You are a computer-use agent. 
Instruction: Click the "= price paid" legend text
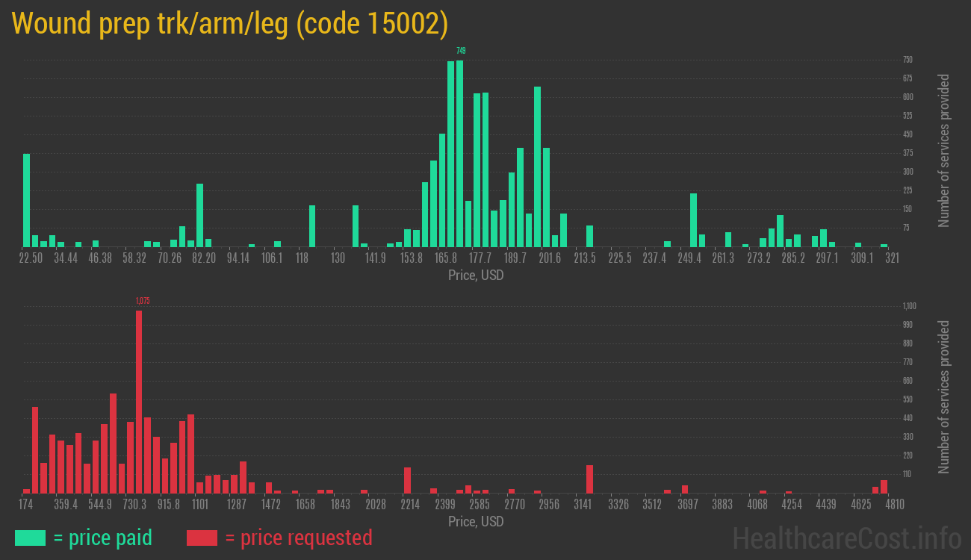[x=103, y=538]
